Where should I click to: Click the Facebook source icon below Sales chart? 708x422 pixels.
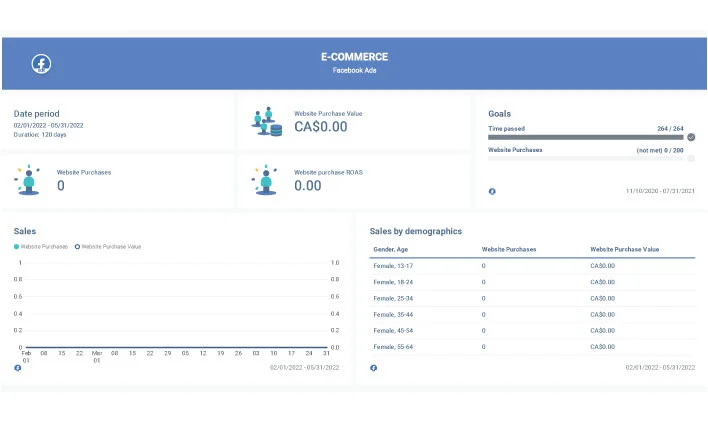(18, 368)
